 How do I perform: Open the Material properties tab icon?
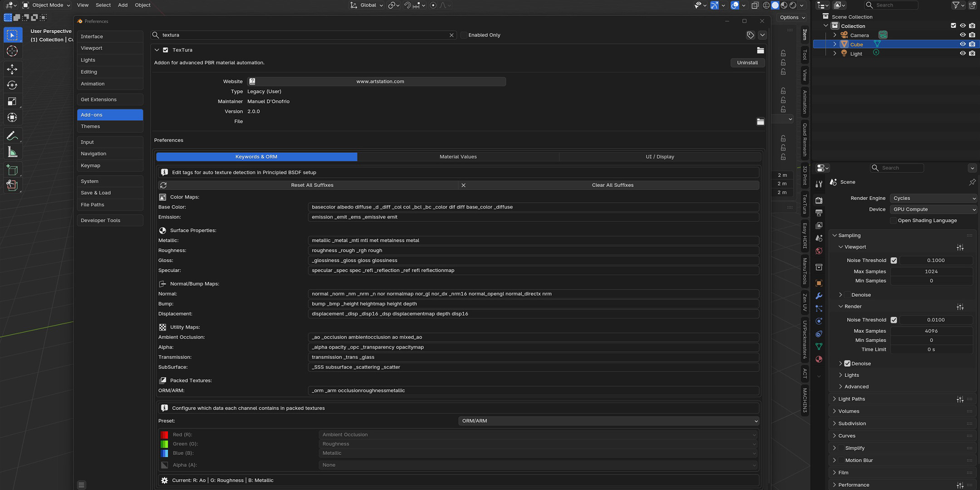pos(819,359)
